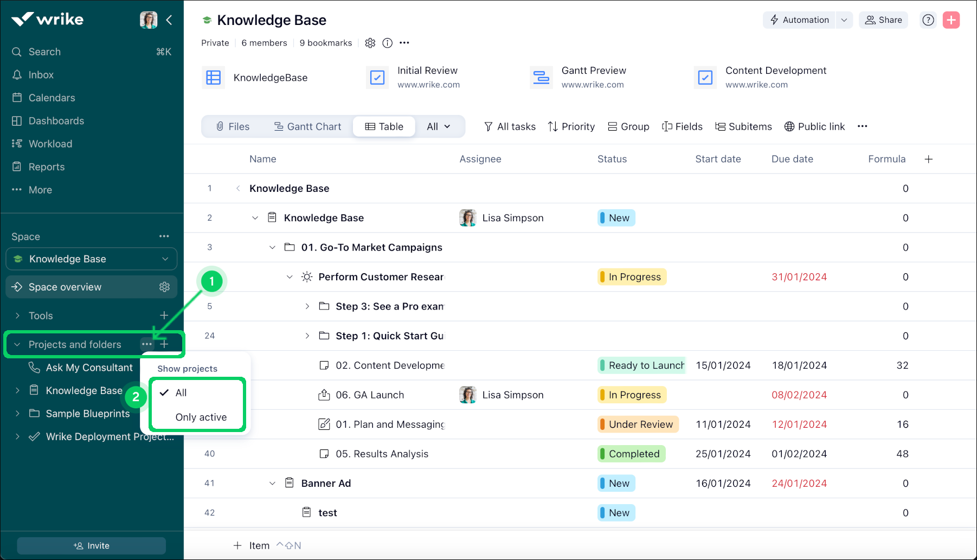Viewport: 977px width, 560px height.
Task: Open the Knowledge Base info icon
Action: click(x=387, y=43)
